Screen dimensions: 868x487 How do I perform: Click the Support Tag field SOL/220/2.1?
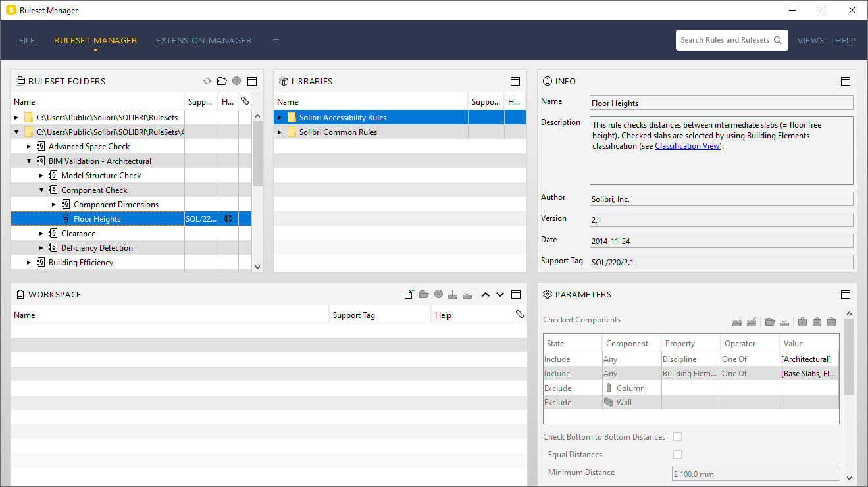coord(721,261)
